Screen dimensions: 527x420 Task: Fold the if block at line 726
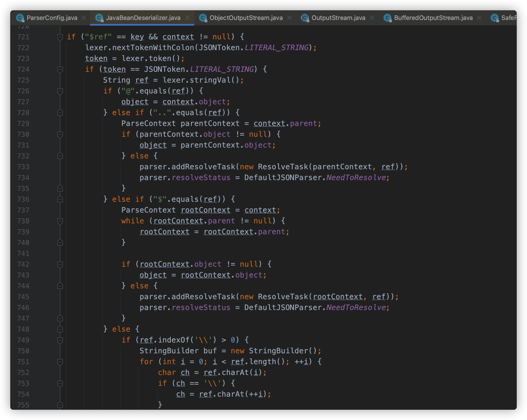tap(60, 91)
